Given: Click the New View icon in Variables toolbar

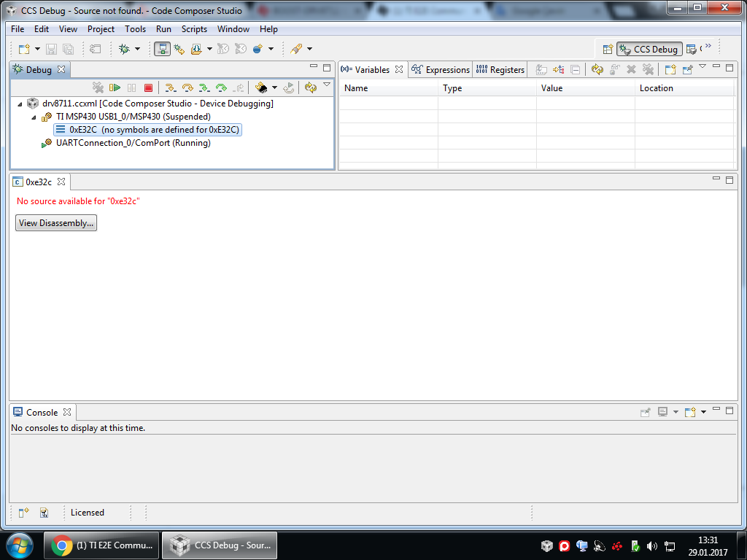Looking at the screenshot, I should [670, 69].
